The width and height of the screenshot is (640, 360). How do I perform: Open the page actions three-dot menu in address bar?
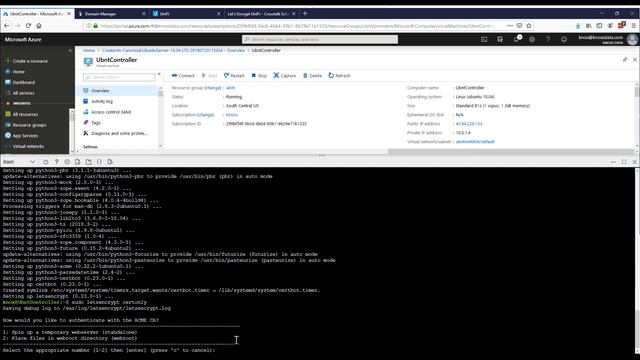point(510,25)
